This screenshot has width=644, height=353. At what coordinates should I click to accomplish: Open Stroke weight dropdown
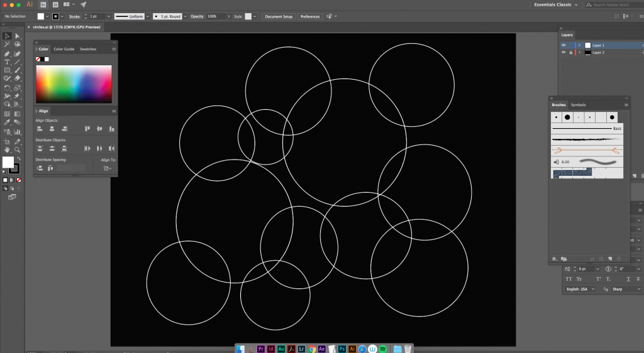(108, 16)
